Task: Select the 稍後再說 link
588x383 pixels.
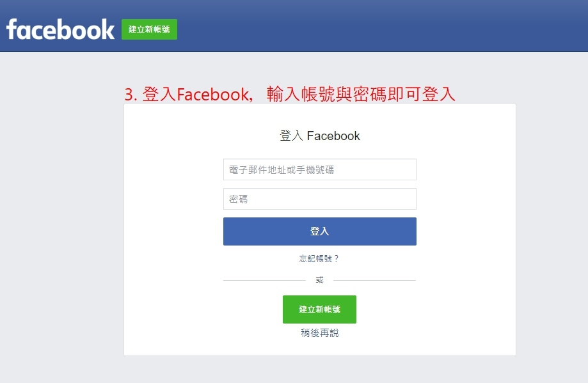Action: (x=319, y=333)
